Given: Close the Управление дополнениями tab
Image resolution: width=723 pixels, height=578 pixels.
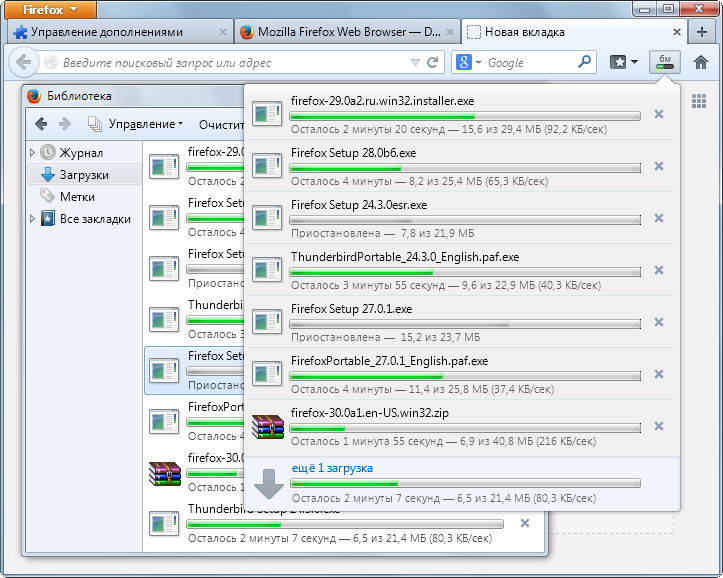Looking at the screenshot, I should [x=223, y=32].
